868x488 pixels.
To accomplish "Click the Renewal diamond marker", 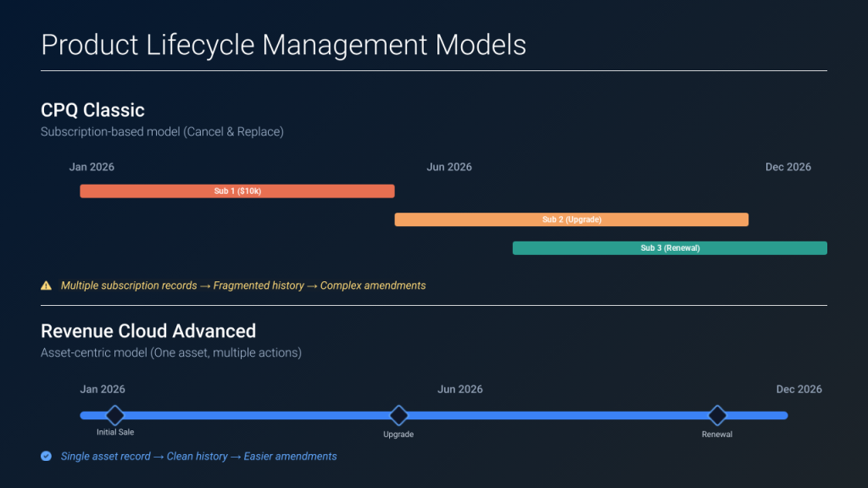I will (717, 415).
